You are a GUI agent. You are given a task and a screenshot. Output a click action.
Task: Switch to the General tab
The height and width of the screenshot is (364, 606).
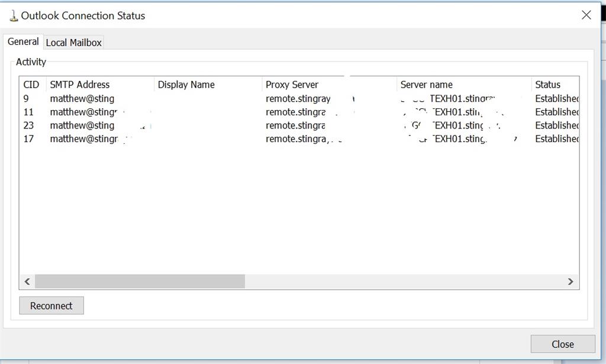(x=23, y=42)
